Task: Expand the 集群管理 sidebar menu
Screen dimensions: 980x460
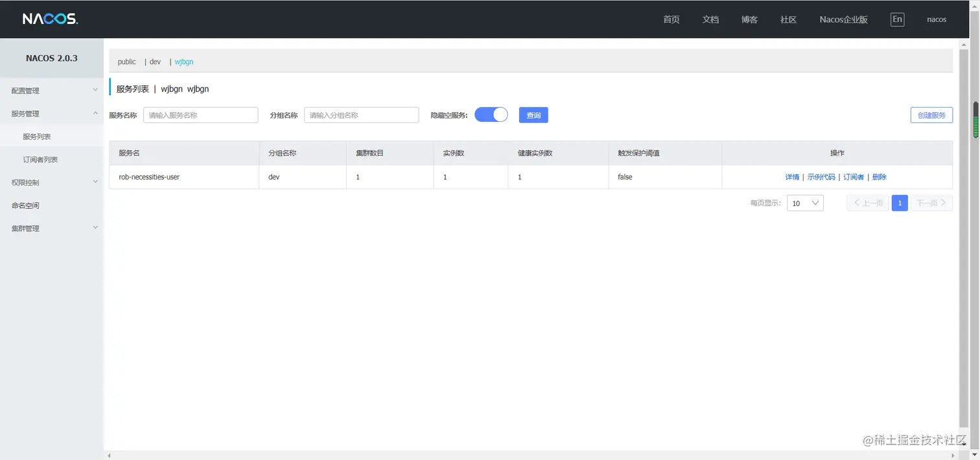Action: coord(52,229)
